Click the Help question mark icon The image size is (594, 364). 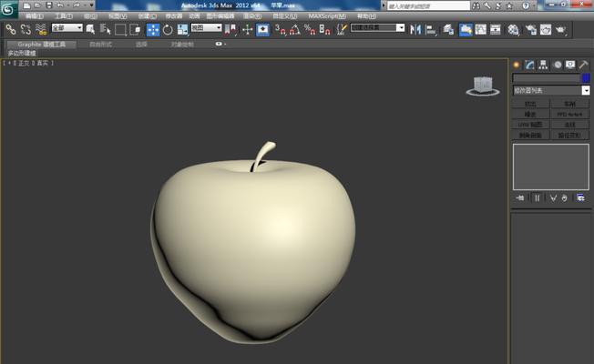pyautogui.click(x=526, y=5)
